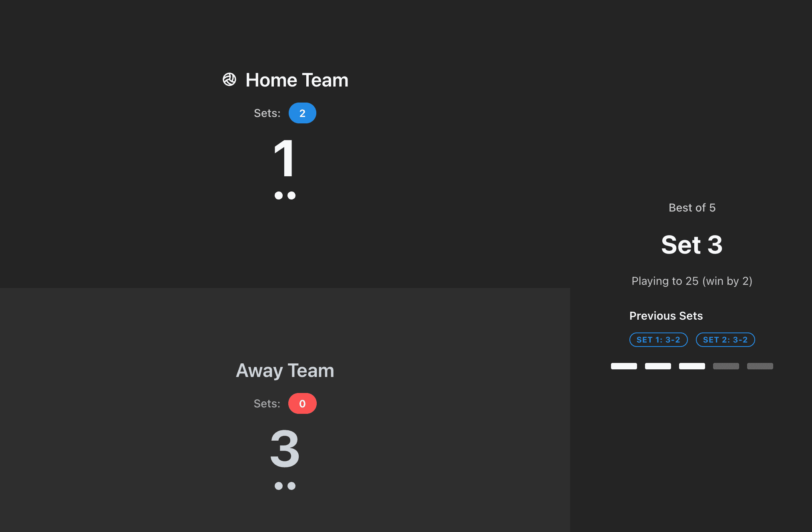Toggle the fourth grey set indicator bar
Viewport: 812px width, 532px height.
click(x=726, y=366)
